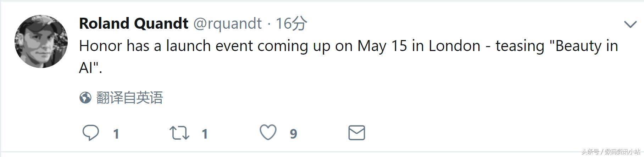Click the 头条号 watermark text
Image resolution: width=644 pixels, height=157 pixels.
(590, 152)
